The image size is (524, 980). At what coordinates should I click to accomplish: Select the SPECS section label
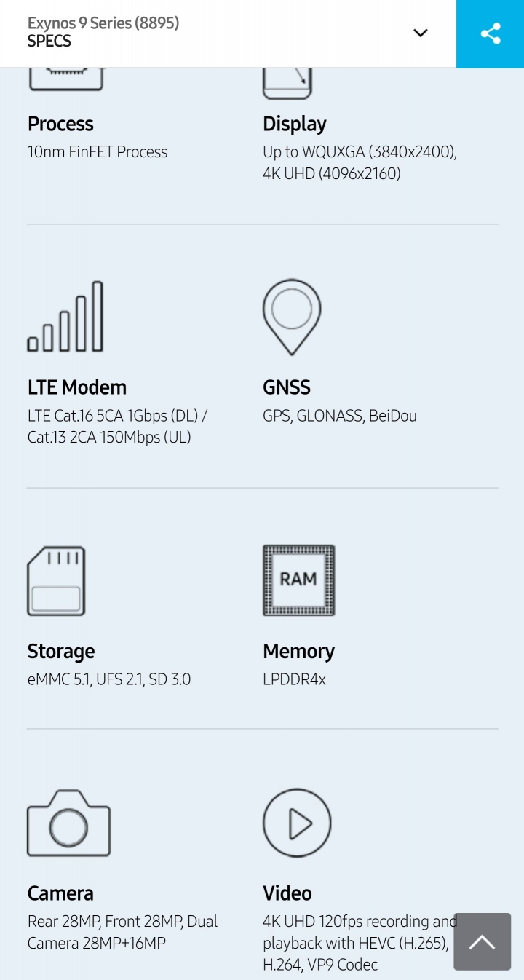[x=49, y=42]
